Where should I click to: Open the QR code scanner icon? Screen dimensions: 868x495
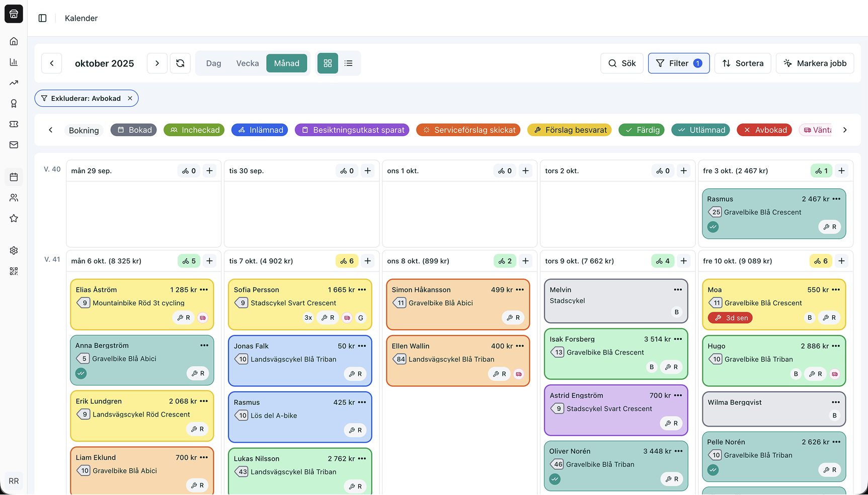tap(14, 271)
